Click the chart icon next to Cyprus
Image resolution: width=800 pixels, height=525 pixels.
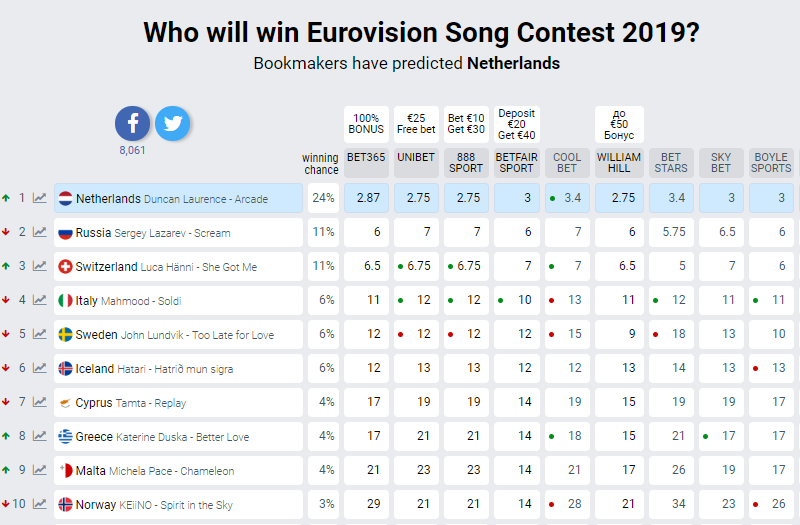tap(40, 402)
